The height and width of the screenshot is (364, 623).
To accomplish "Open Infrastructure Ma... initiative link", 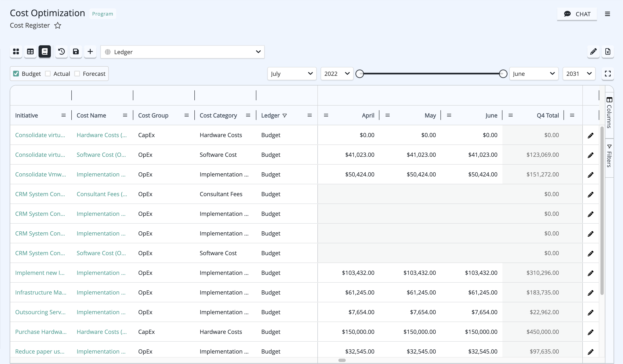I will pyautogui.click(x=41, y=292).
